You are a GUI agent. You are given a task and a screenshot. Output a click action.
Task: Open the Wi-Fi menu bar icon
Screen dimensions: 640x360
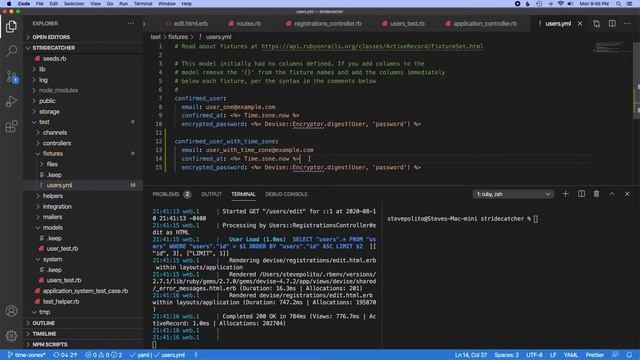[560, 4]
